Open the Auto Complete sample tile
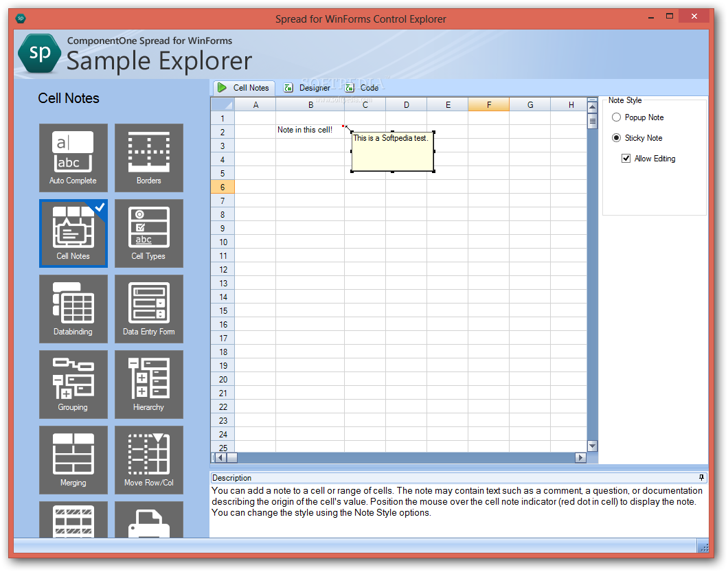The image size is (728, 572). pyautogui.click(x=73, y=158)
